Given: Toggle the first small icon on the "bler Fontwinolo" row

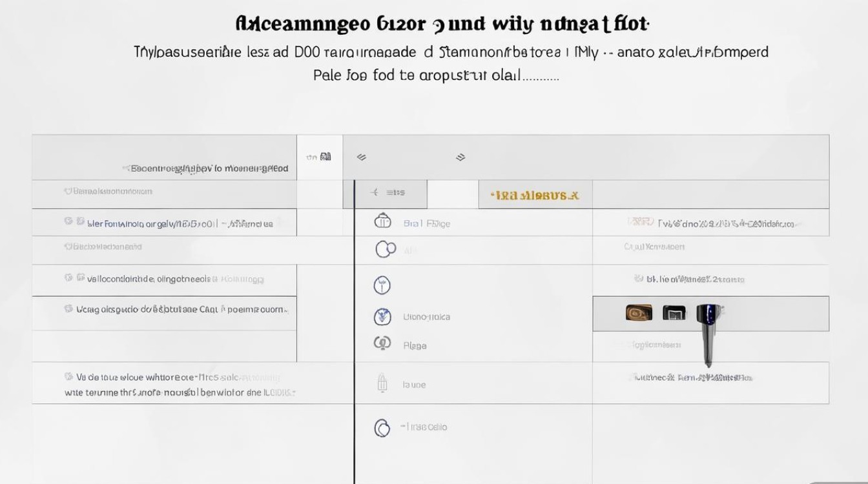Looking at the screenshot, I should point(68,222).
